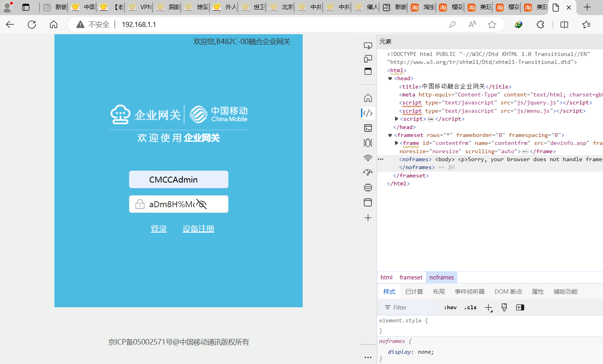Open the Performance gauge icon
This screenshot has width=603, height=364.
point(368,173)
